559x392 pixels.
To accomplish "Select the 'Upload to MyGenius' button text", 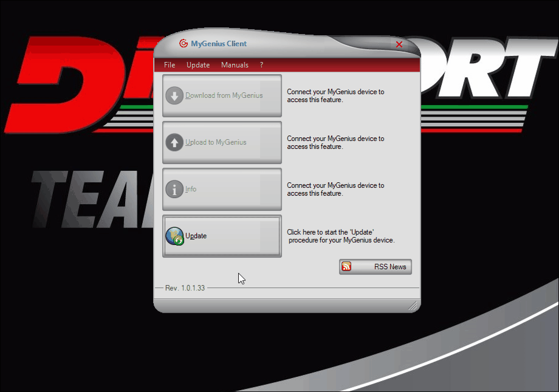I will coord(216,142).
